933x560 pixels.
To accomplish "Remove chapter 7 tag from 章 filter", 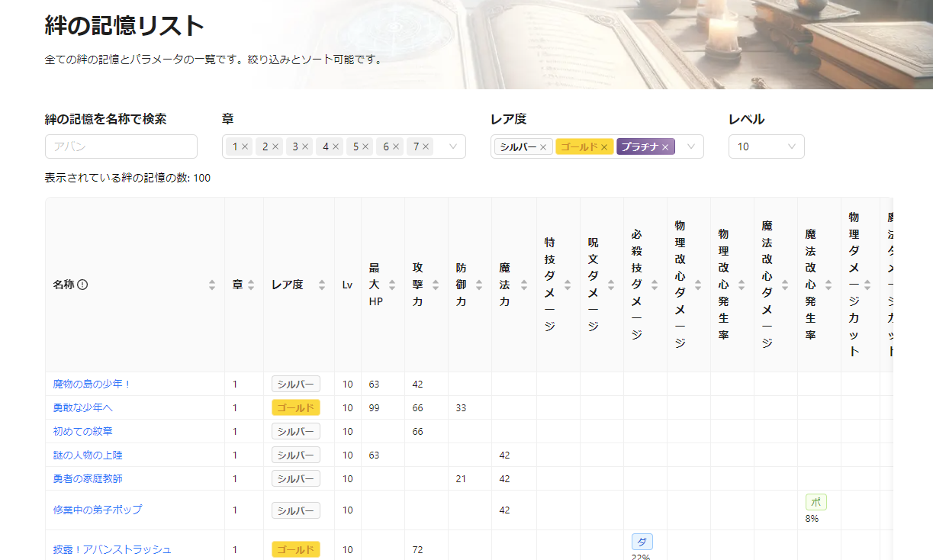I will click(x=426, y=146).
